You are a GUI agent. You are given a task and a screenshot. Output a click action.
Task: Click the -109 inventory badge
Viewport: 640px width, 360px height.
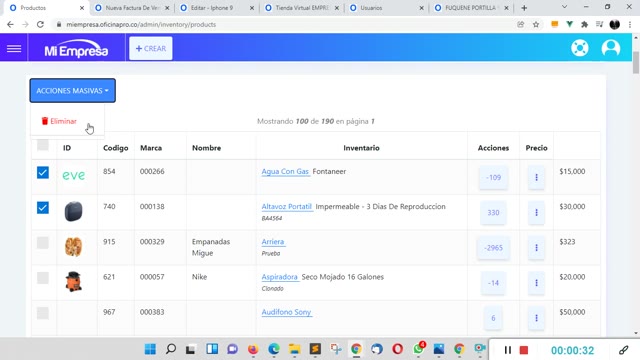(493, 178)
